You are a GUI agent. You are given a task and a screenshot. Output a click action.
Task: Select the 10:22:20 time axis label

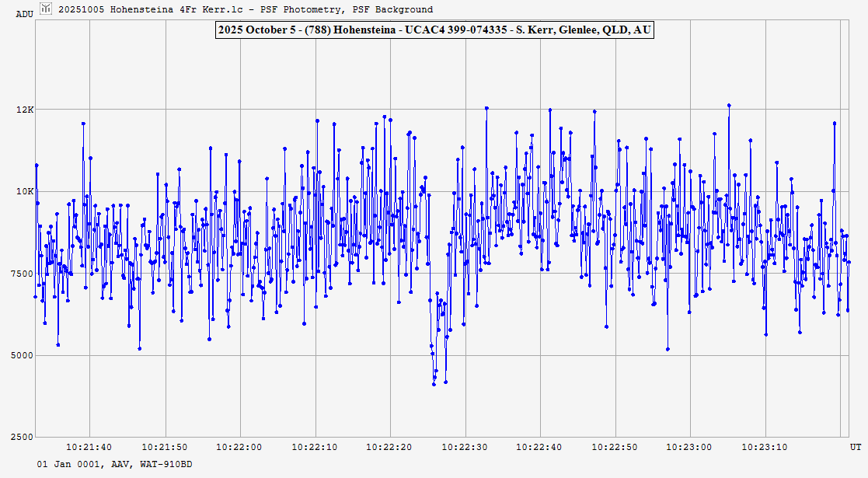(389, 447)
